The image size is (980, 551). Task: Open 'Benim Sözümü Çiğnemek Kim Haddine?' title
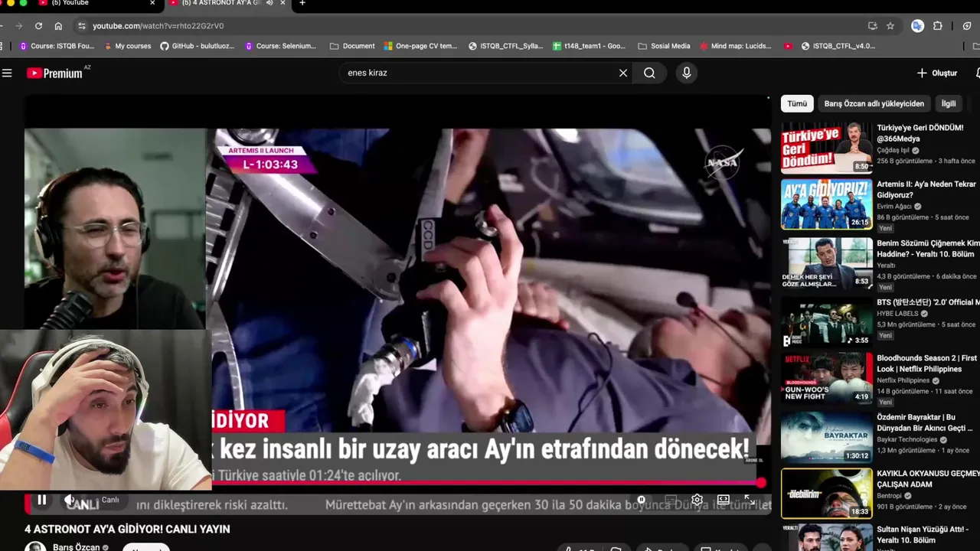[x=928, y=249]
